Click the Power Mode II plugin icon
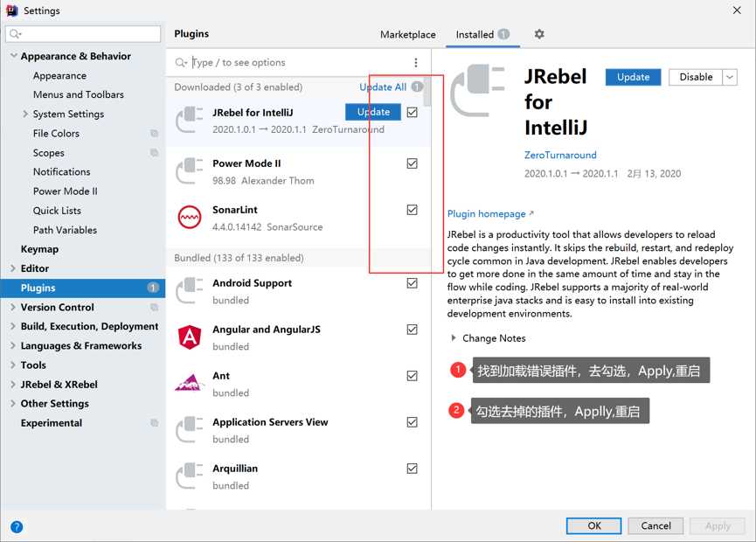Viewport: 756px width, 542px height. pos(190,170)
